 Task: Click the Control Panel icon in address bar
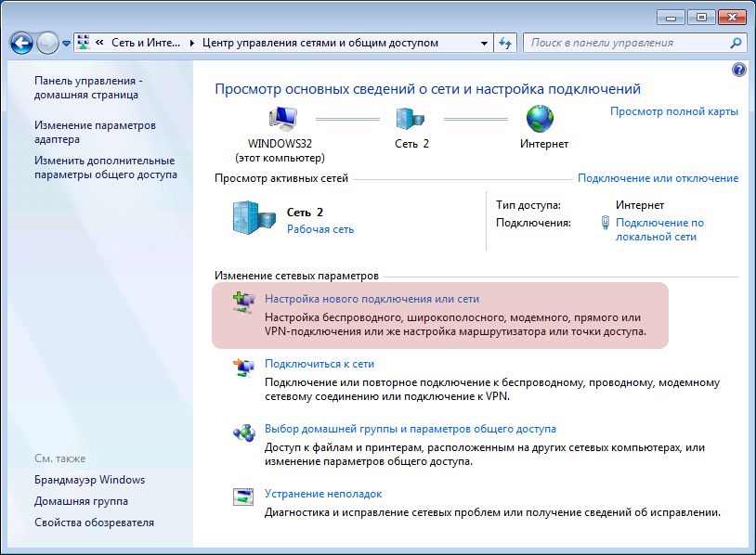[84, 43]
